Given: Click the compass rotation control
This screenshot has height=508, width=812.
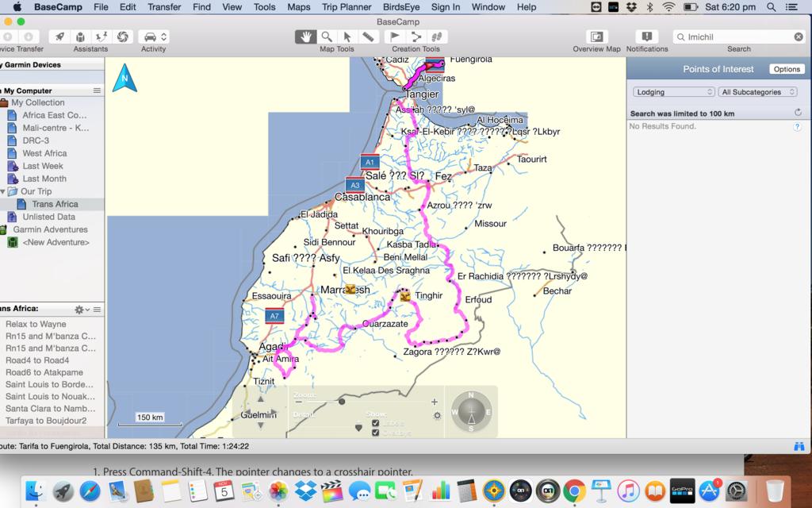Looking at the screenshot, I should [471, 412].
